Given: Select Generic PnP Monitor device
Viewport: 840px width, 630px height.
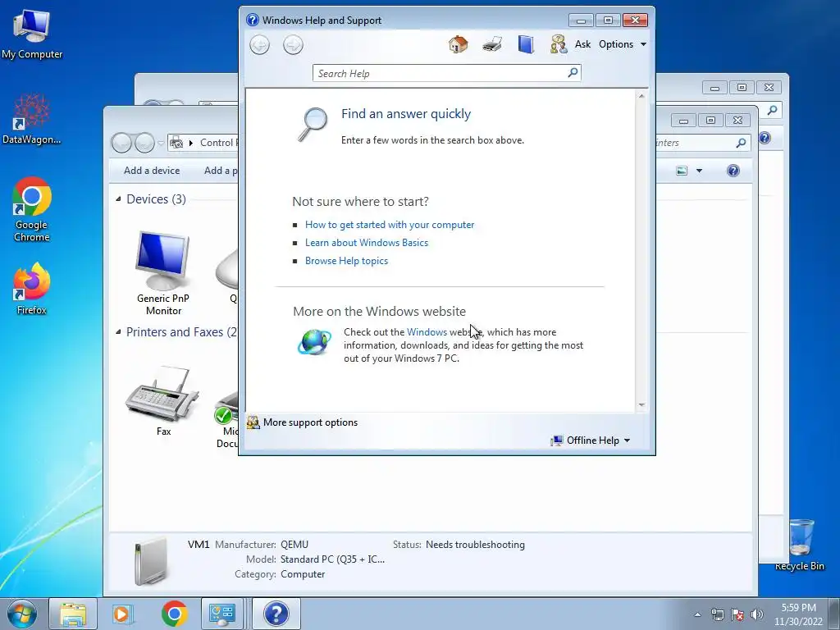Looking at the screenshot, I should tap(163, 273).
